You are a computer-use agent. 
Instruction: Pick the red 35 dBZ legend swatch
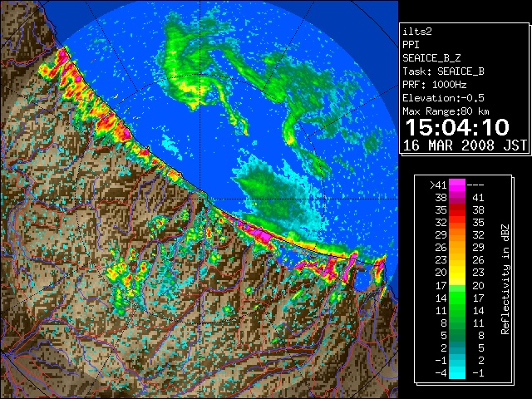[457, 210]
